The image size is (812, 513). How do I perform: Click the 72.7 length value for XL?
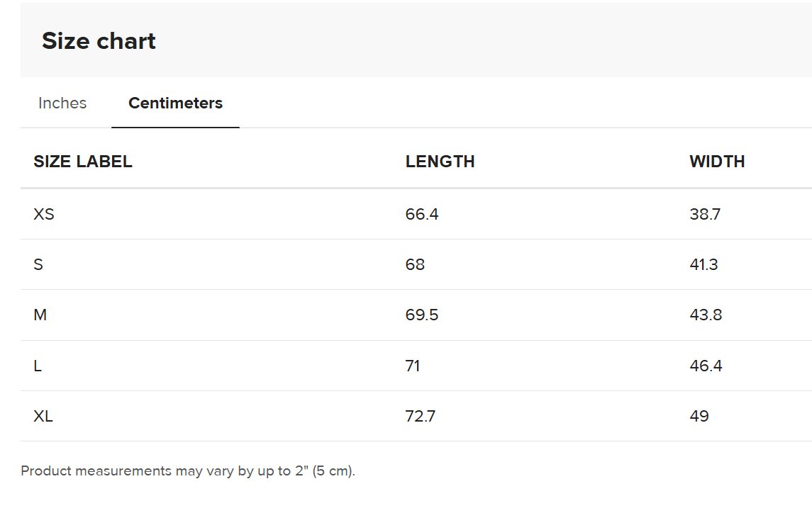pos(421,416)
